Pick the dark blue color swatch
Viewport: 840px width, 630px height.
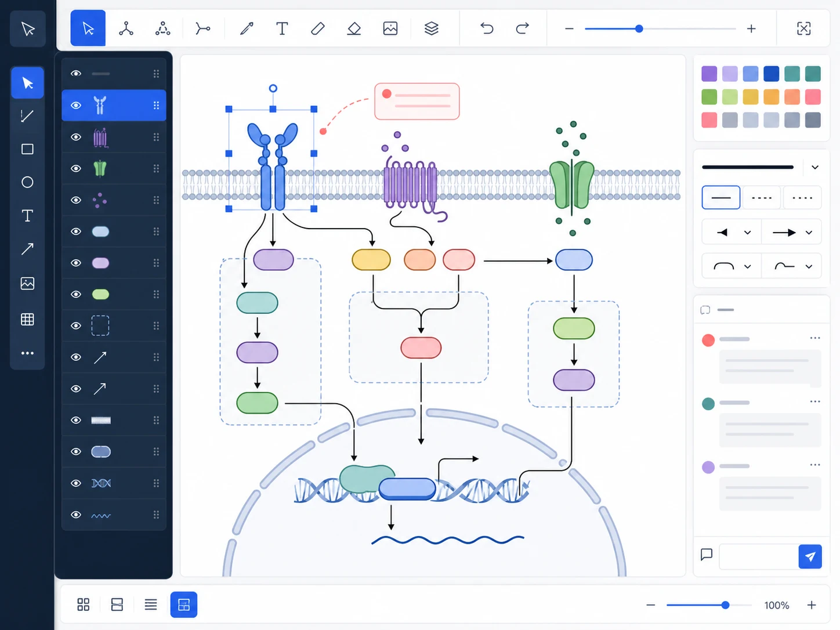point(771,74)
